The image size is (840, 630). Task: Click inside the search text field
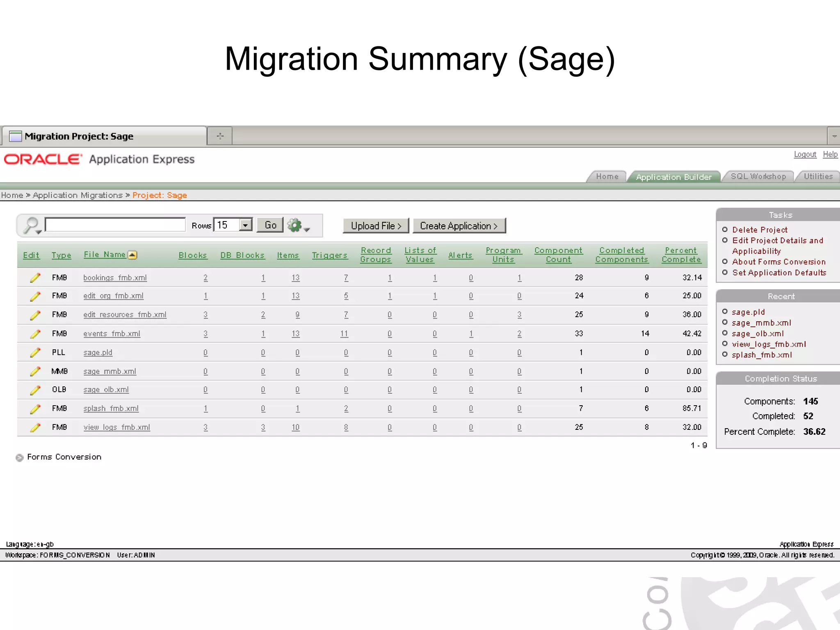[x=115, y=225]
